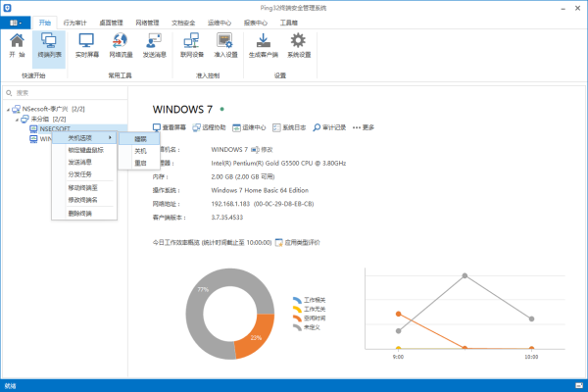588x392 pixels.
Task: Select 锁定键盘鼠标 in context menu
Action: (x=84, y=150)
